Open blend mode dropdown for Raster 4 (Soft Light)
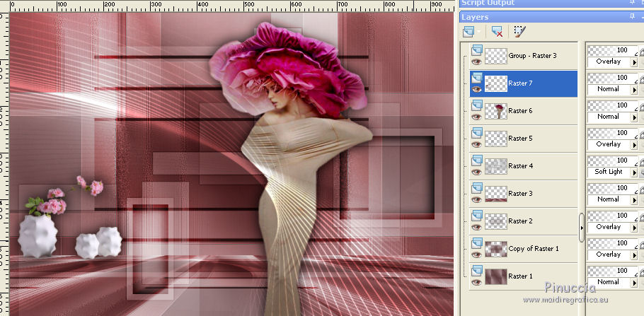This screenshot has height=316, width=644. click(x=634, y=172)
